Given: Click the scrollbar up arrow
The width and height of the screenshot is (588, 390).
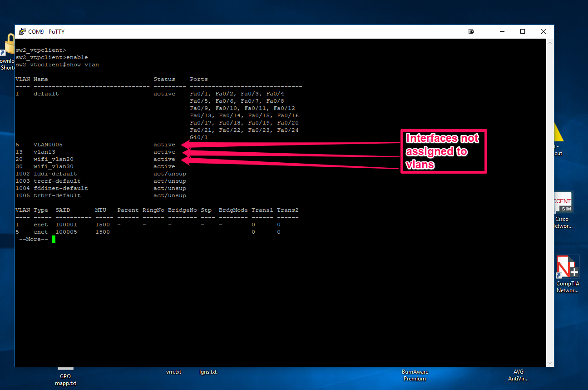Looking at the screenshot, I should pos(550,42).
